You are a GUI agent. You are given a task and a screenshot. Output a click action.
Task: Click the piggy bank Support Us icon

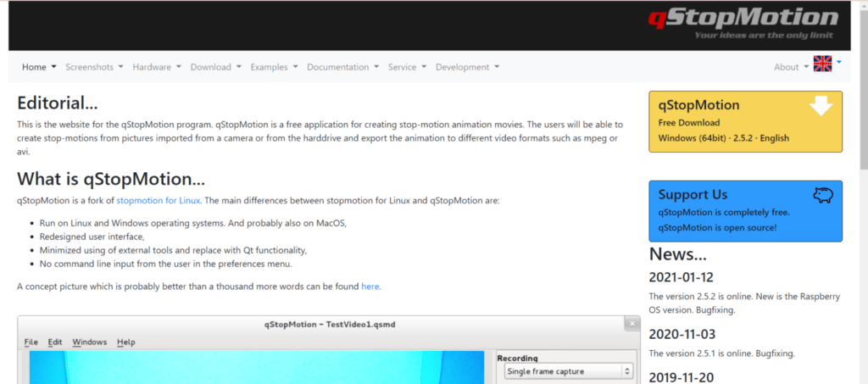click(821, 196)
